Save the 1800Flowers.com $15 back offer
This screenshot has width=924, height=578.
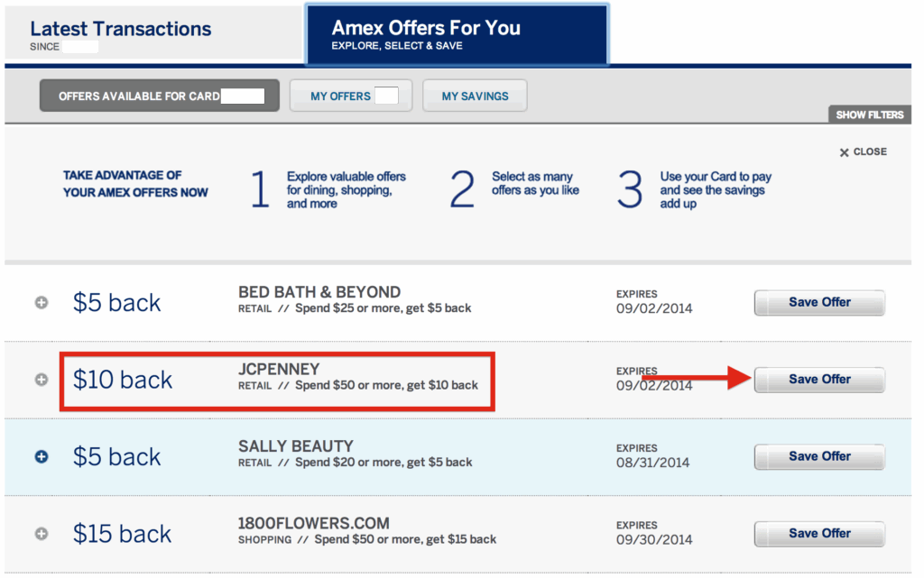coord(819,534)
